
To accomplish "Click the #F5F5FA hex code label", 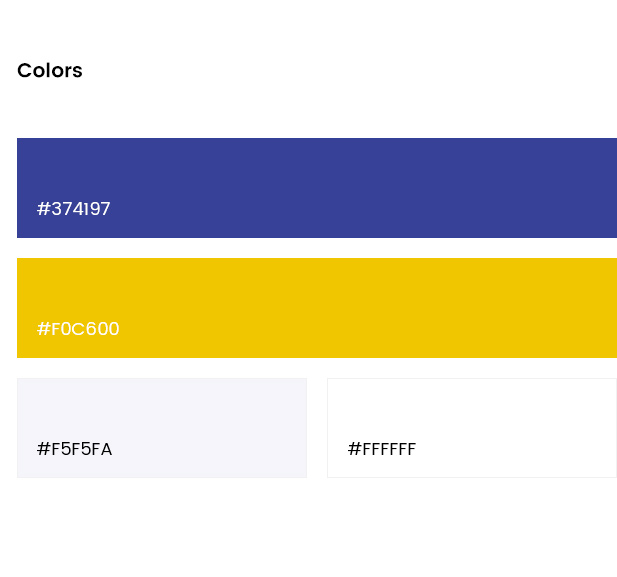I will pyautogui.click(x=74, y=449).
